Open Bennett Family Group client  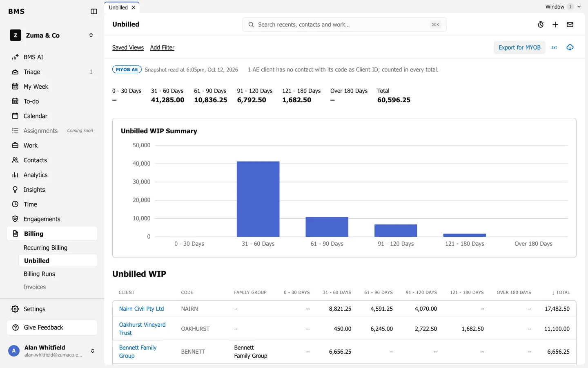tap(138, 352)
